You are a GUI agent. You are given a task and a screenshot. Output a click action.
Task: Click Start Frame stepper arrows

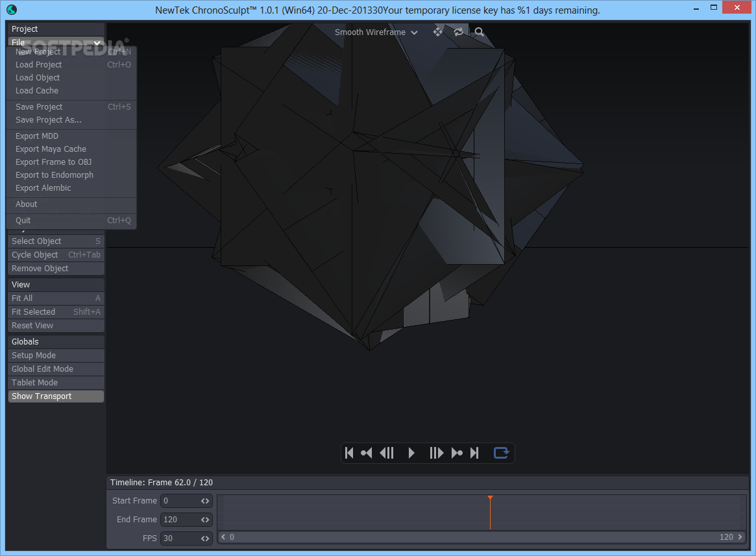click(206, 501)
